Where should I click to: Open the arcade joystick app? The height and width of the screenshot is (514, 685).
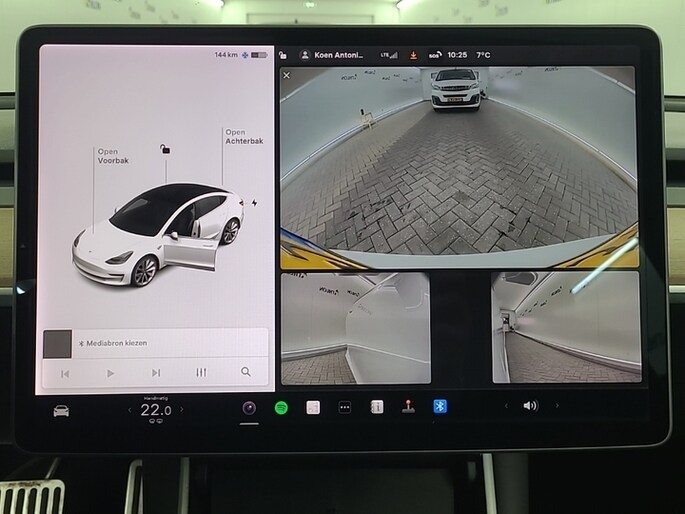(x=408, y=407)
